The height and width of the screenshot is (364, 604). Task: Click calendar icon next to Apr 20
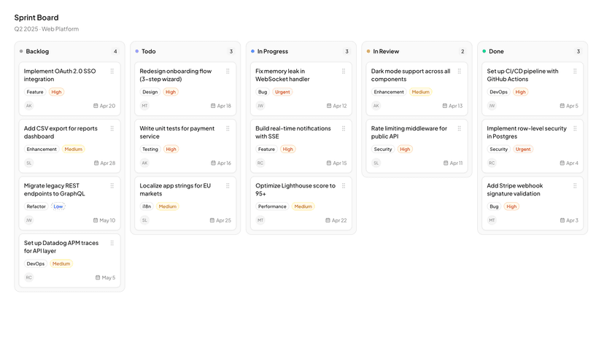pyautogui.click(x=96, y=106)
